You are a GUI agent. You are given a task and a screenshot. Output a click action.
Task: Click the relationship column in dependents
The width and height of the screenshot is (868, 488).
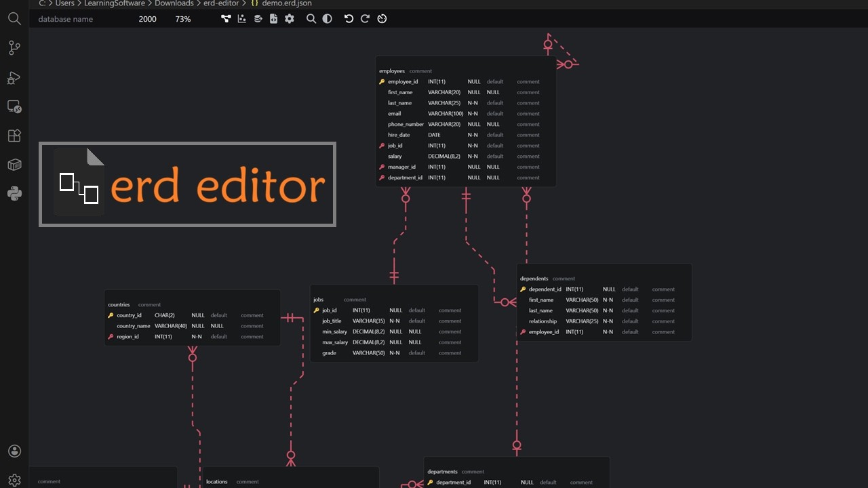[x=543, y=321]
